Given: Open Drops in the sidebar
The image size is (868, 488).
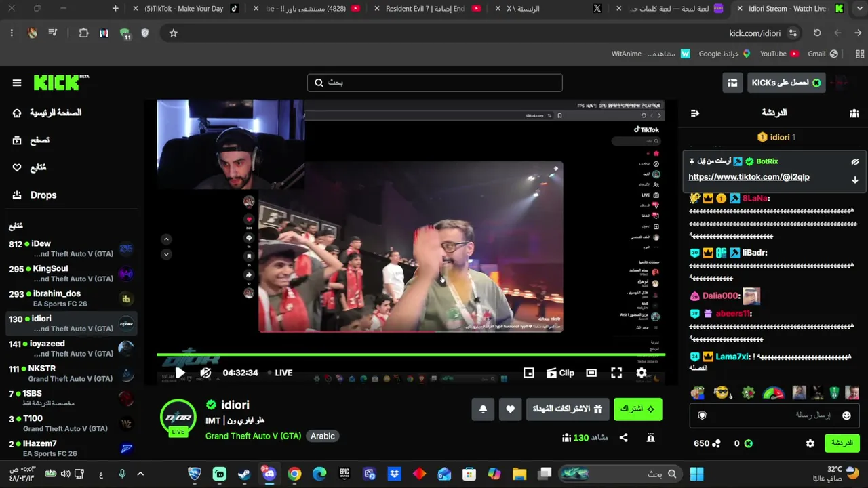Looking at the screenshot, I should pyautogui.click(x=43, y=195).
